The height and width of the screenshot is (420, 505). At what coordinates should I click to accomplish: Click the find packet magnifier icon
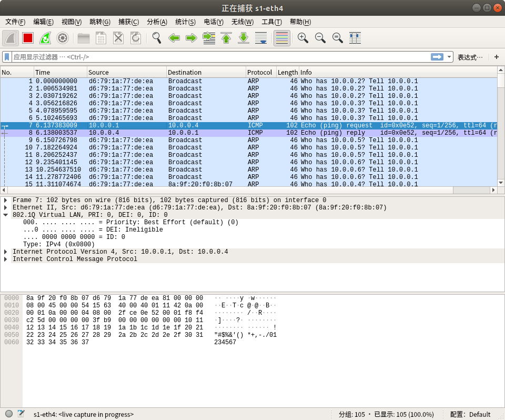(156, 38)
